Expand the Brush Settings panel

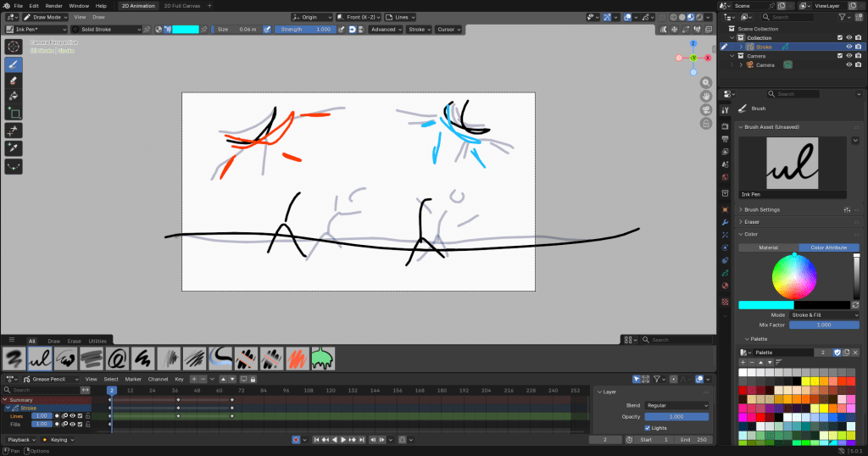pyautogui.click(x=761, y=209)
